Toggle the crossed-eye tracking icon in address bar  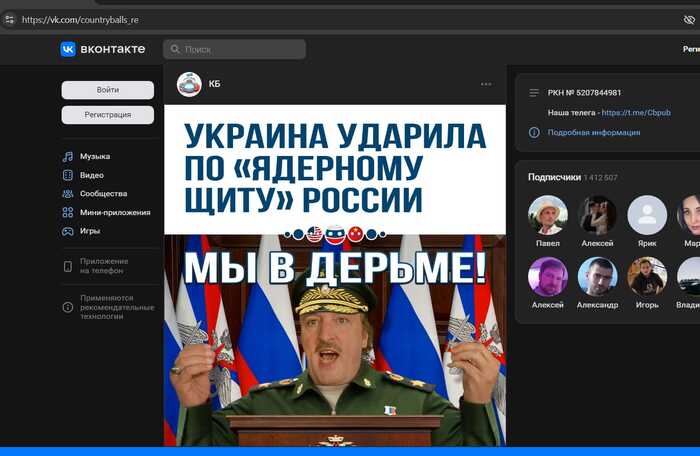click(688, 19)
